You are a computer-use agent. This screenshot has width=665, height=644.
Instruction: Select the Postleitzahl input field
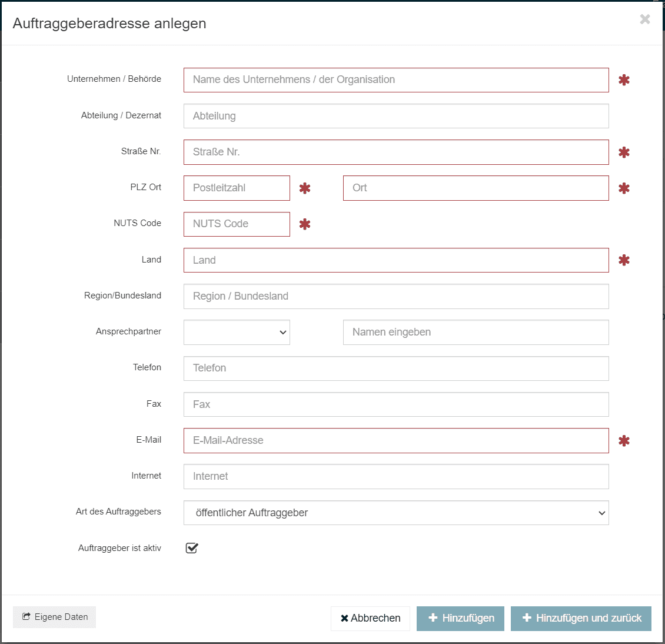coord(237,188)
